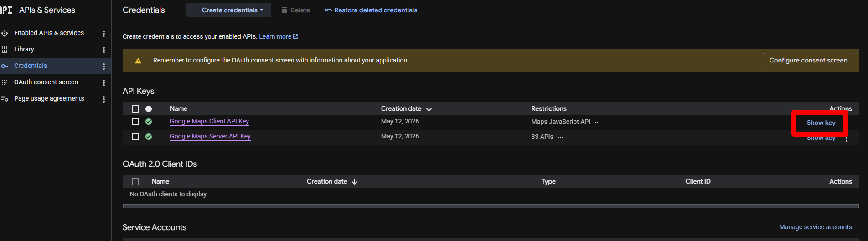This screenshot has width=868, height=241.
Task: Click the plus icon on Create credentials
Action: [196, 10]
